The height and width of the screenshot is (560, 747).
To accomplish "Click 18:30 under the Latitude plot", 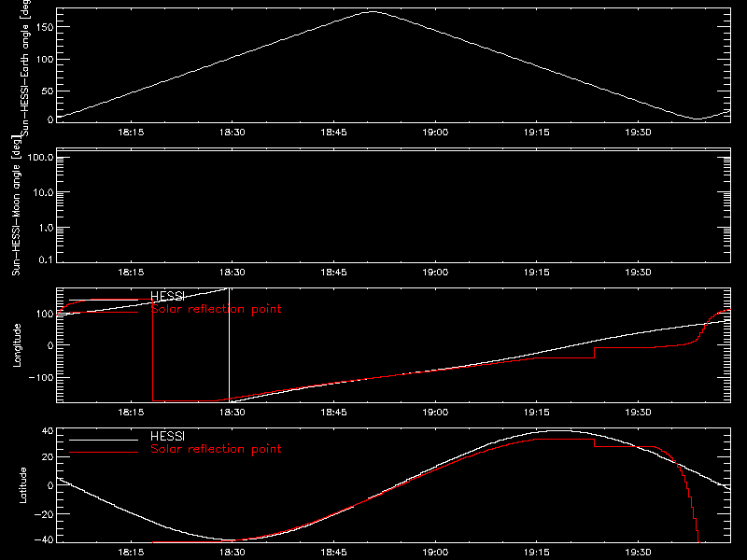I will [233, 553].
